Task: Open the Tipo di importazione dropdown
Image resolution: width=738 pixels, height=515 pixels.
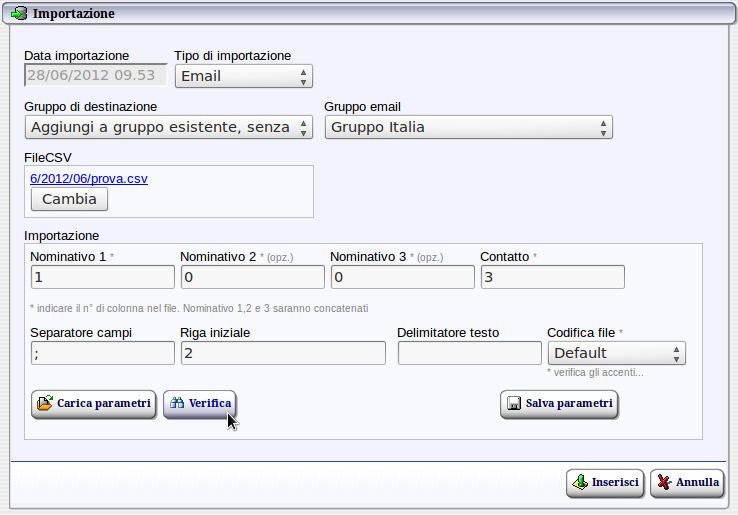Action: [x=243, y=76]
